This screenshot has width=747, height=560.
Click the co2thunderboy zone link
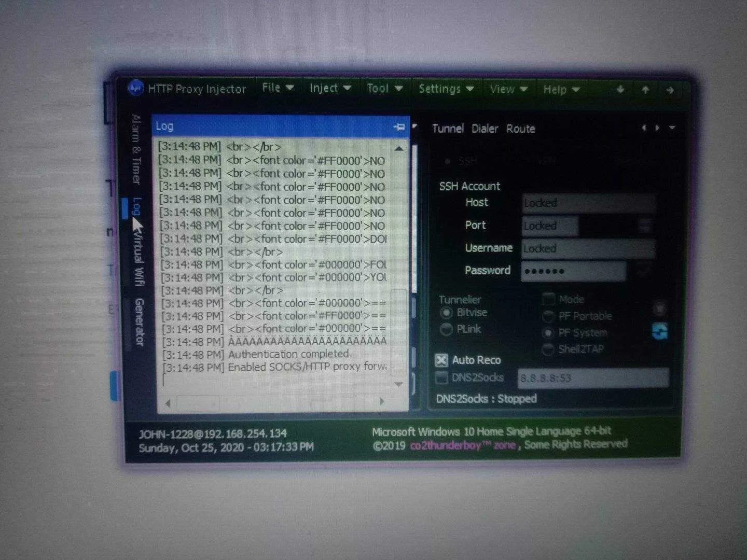(x=463, y=445)
